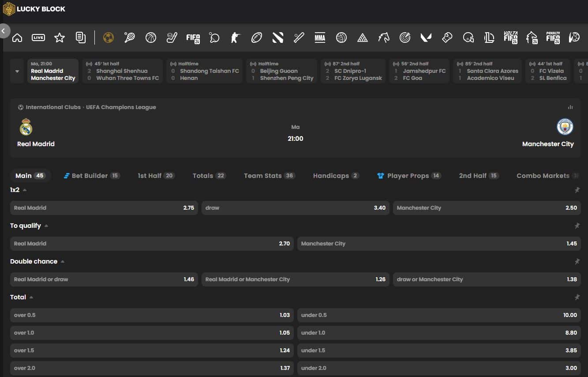Bet on draw at 3.40
Screen dimensions: 588x377
296,208
